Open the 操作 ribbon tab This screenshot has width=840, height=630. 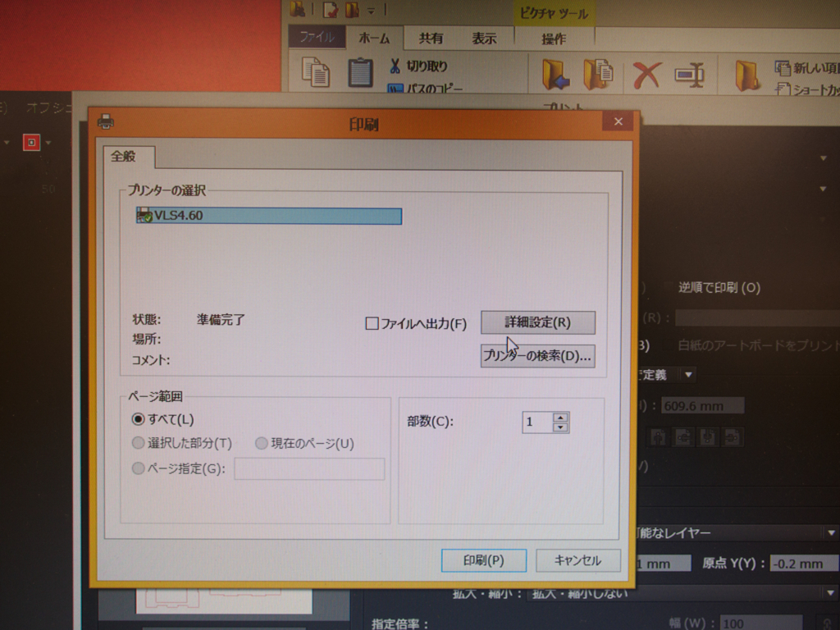pos(554,39)
